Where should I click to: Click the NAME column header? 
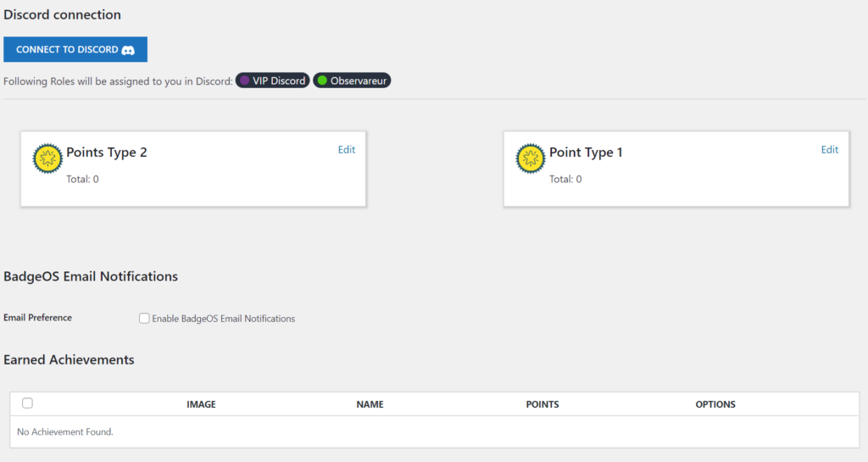click(370, 404)
